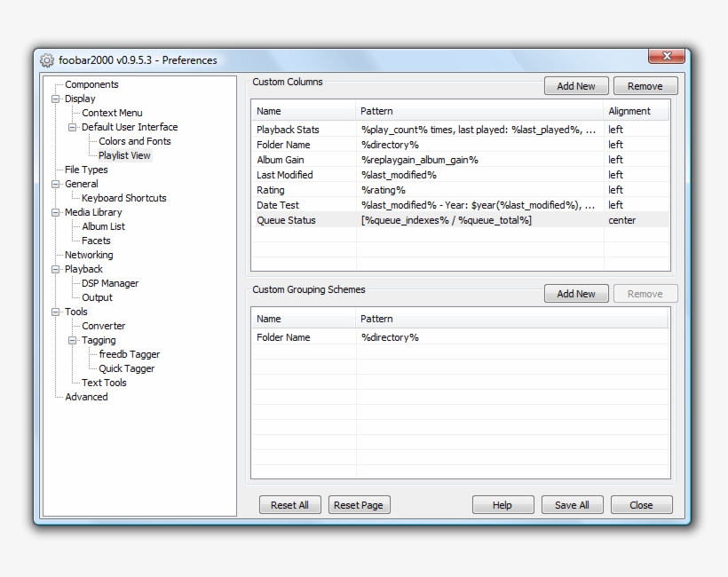Image resolution: width=728 pixels, height=577 pixels.
Task: Click Reset Page button
Action: (x=359, y=505)
